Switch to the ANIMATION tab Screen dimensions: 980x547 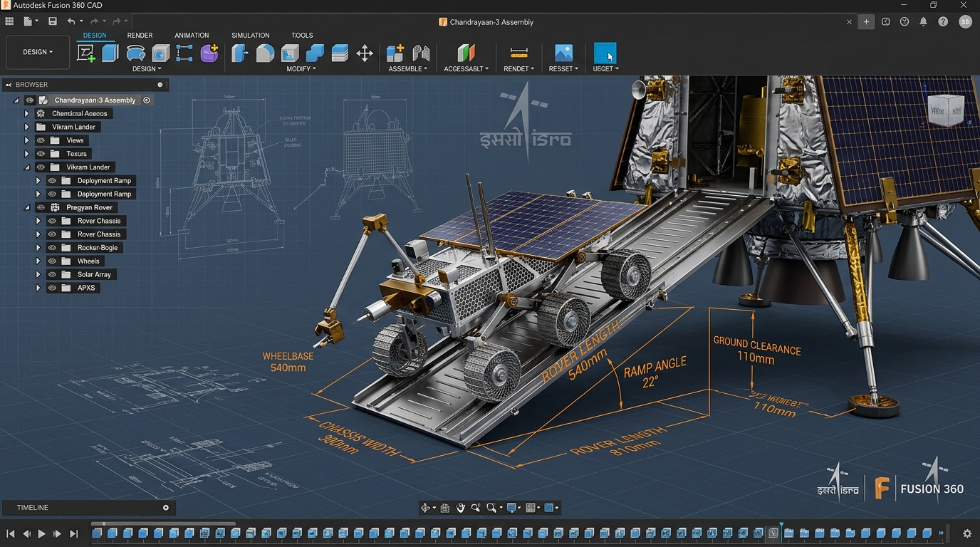(x=192, y=35)
